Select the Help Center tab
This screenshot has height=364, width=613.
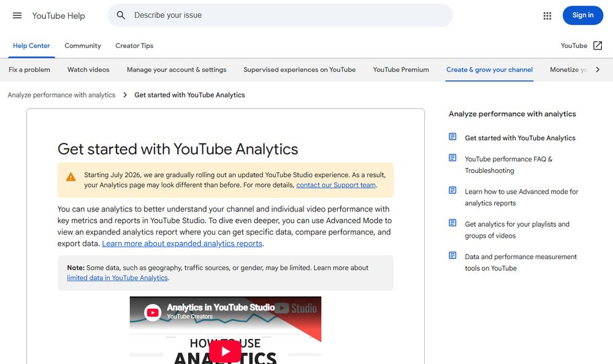pyautogui.click(x=31, y=46)
